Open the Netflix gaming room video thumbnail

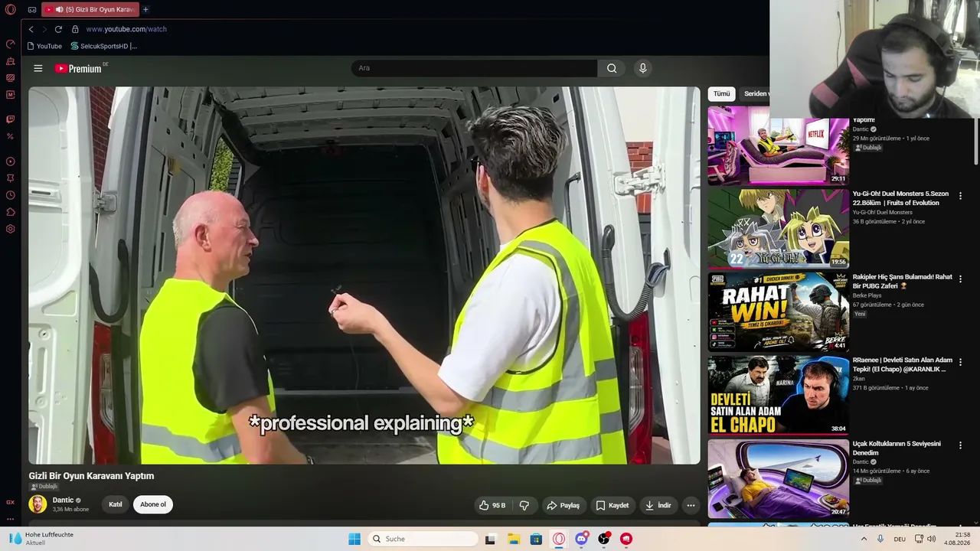(x=778, y=145)
